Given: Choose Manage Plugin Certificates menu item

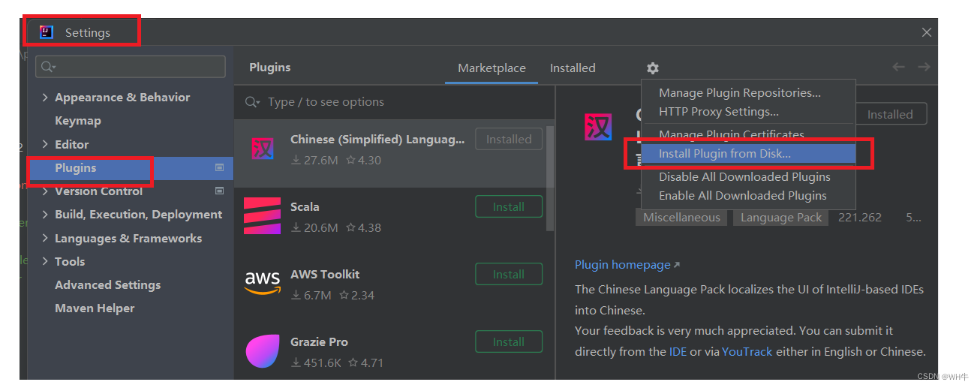Looking at the screenshot, I should pos(748,134).
